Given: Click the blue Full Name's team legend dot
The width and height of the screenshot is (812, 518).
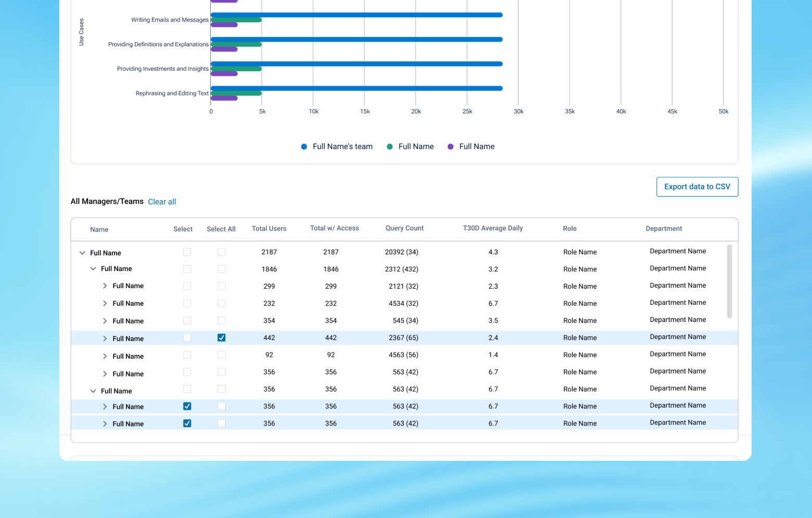Looking at the screenshot, I should [x=304, y=147].
